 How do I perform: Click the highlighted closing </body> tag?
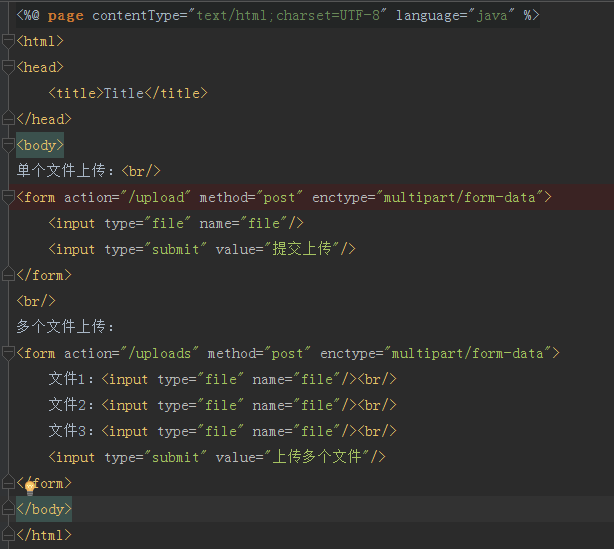click(x=44, y=510)
